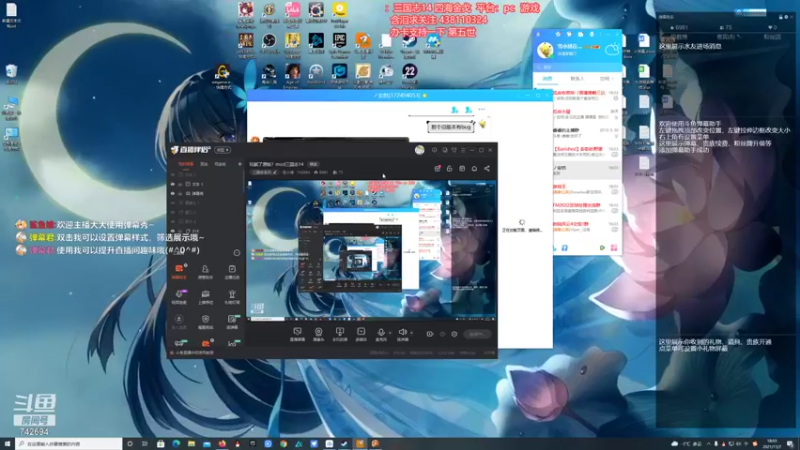
Task: Click the padlock icon above the preview
Action: (x=449, y=168)
